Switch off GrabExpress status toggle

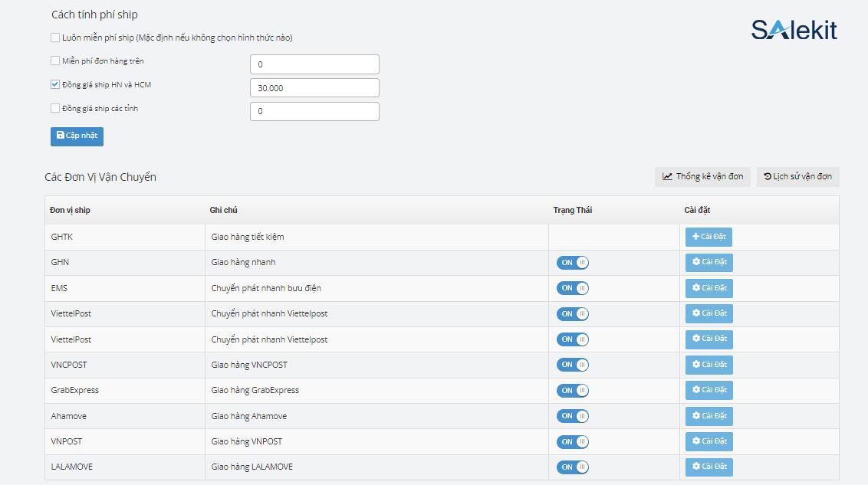pos(573,390)
